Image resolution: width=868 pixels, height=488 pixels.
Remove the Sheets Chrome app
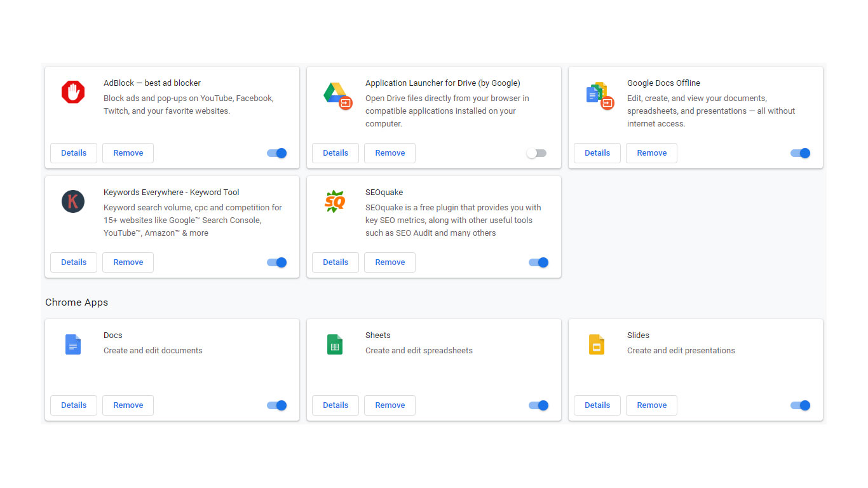pyautogui.click(x=390, y=405)
